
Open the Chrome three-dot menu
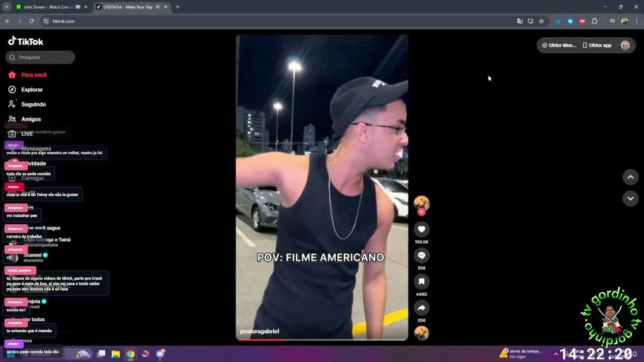click(636, 21)
